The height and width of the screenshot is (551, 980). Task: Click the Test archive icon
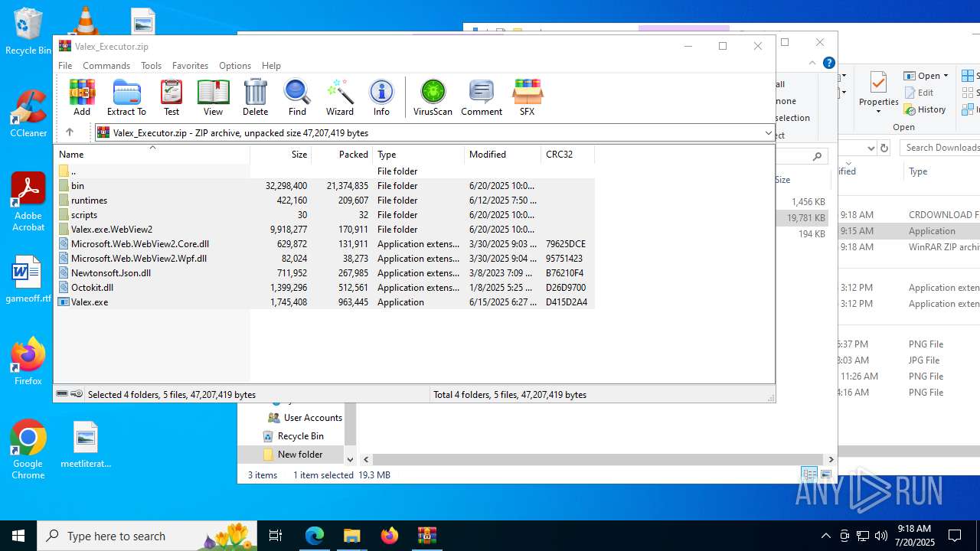[171, 97]
